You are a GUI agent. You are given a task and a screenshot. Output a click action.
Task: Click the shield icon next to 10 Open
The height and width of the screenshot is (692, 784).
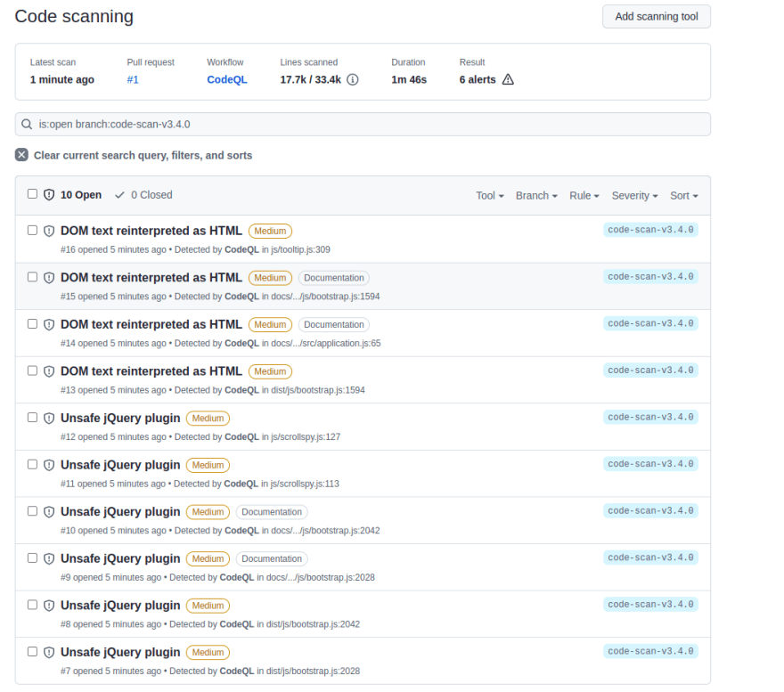[49, 194]
